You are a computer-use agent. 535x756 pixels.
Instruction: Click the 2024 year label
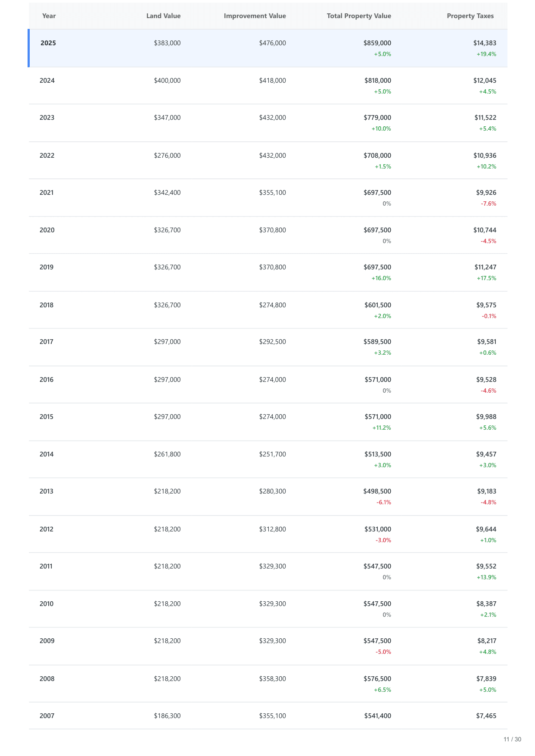coord(47,81)
